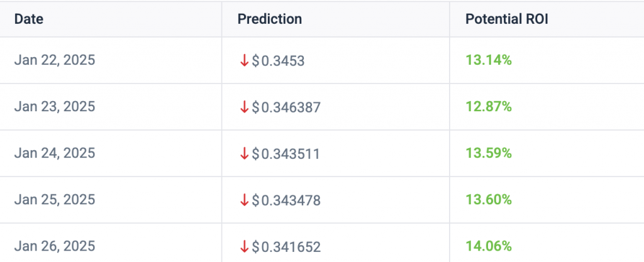The height and width of the screenshot is (262, 644).
Task: Click the $0.3453 prediction value
Action: click(278, 61)
